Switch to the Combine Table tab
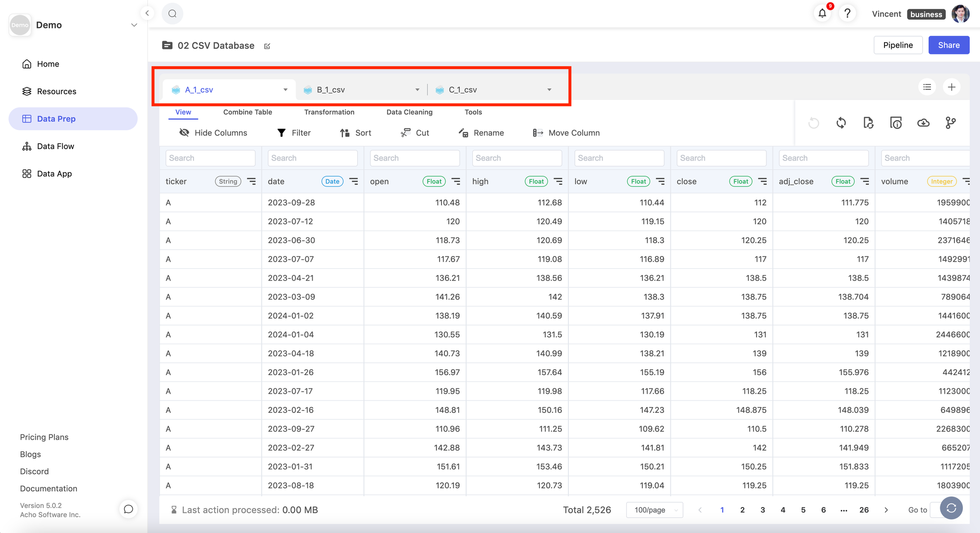 [247, 112]
